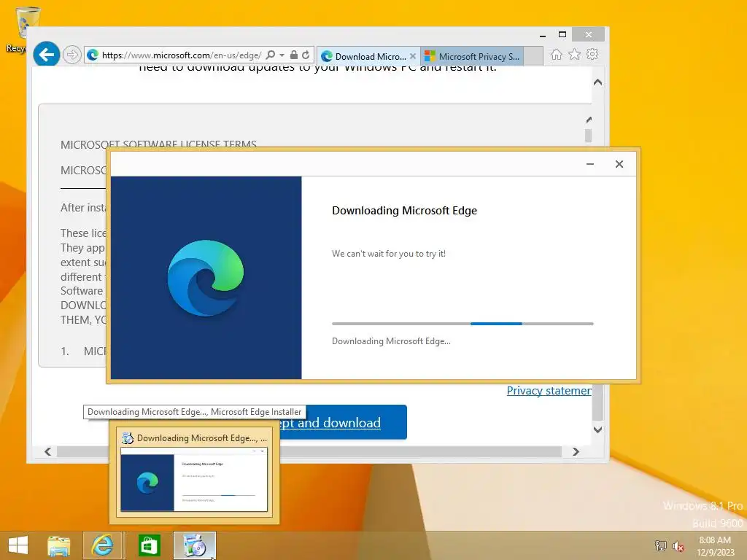Viewport: 747px width, 560px height.
Task: Click the license terms box scrollbar thumb
Action: coord(589,135)
